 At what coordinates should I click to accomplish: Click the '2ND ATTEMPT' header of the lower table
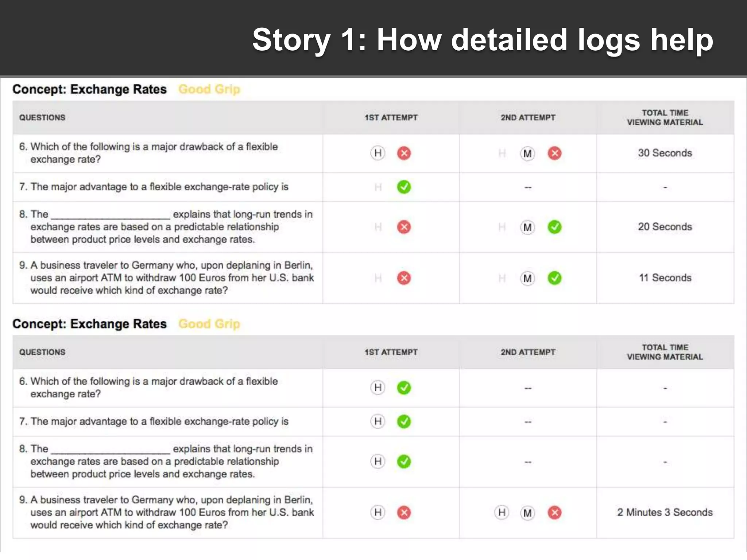click(528, 352)
